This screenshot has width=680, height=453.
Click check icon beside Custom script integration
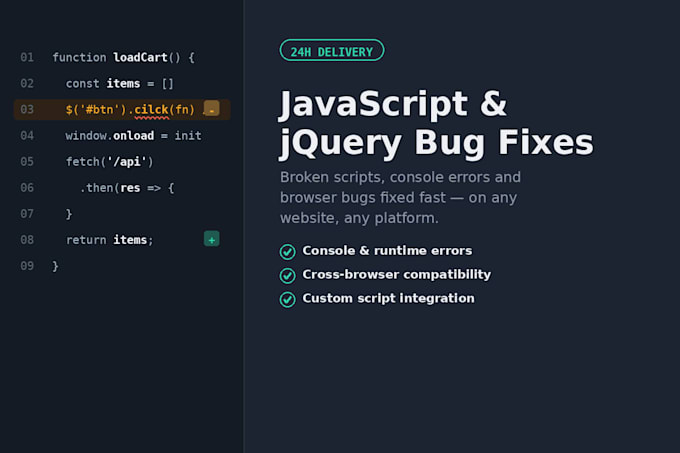(x=288, y=299)
